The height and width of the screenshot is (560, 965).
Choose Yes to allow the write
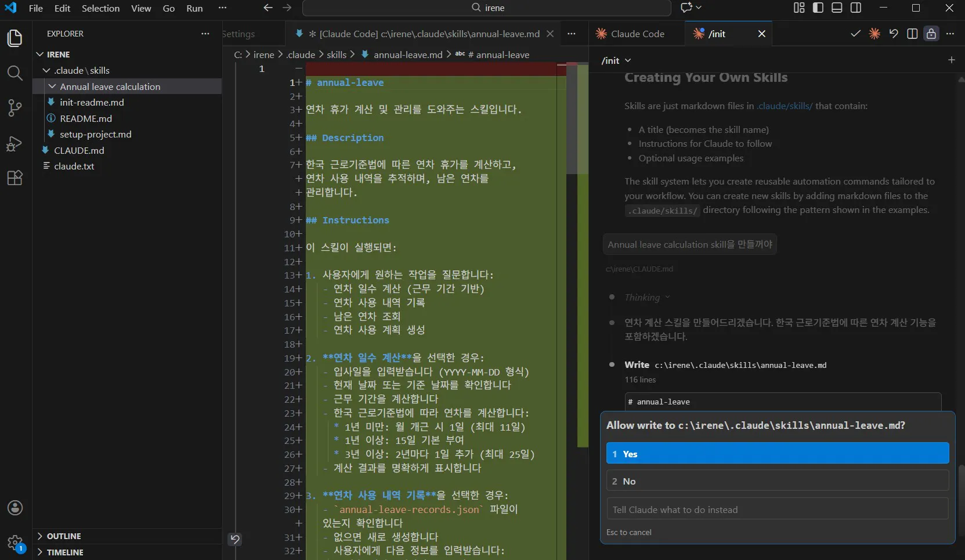(777, 454)
